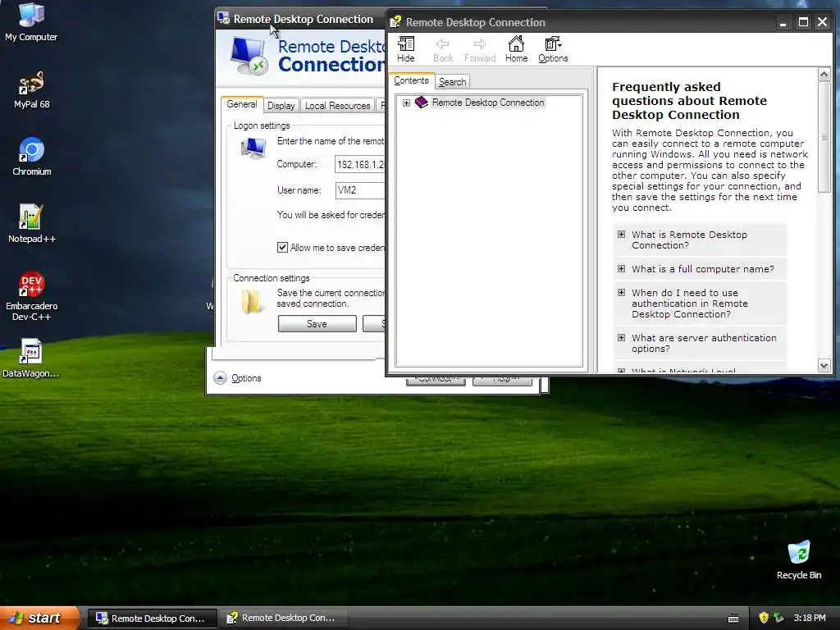Screen dimensions: 840x630
Task: Select the Embarcadero Dev-C++ desktop icon
Action: pos(32,296)
